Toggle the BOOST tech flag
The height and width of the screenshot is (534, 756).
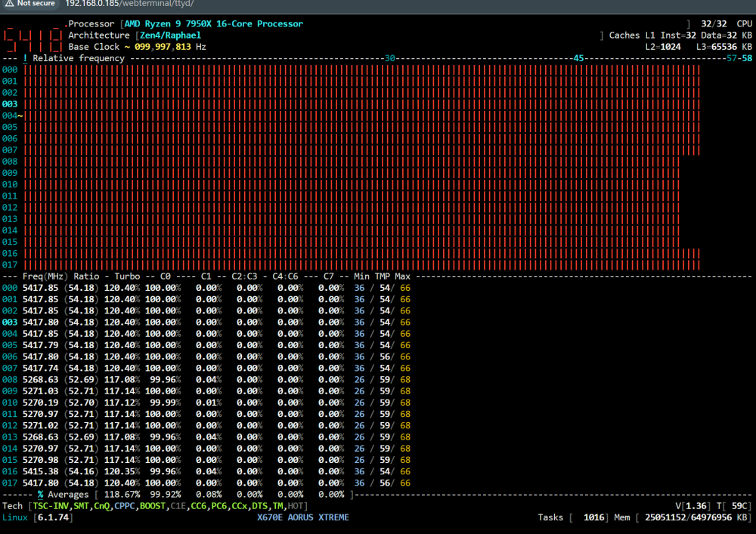[x=153, y=506]
